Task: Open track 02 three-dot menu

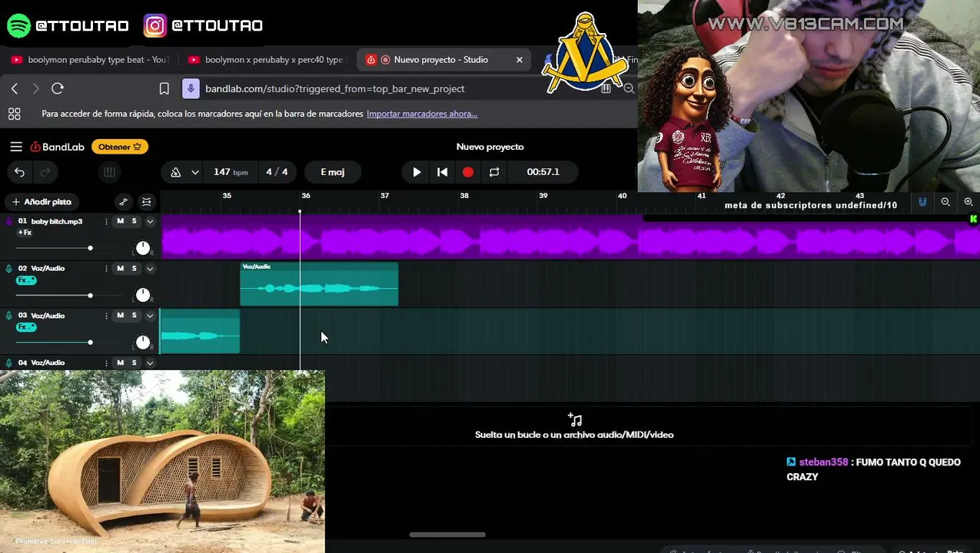Action: [107, 269]
